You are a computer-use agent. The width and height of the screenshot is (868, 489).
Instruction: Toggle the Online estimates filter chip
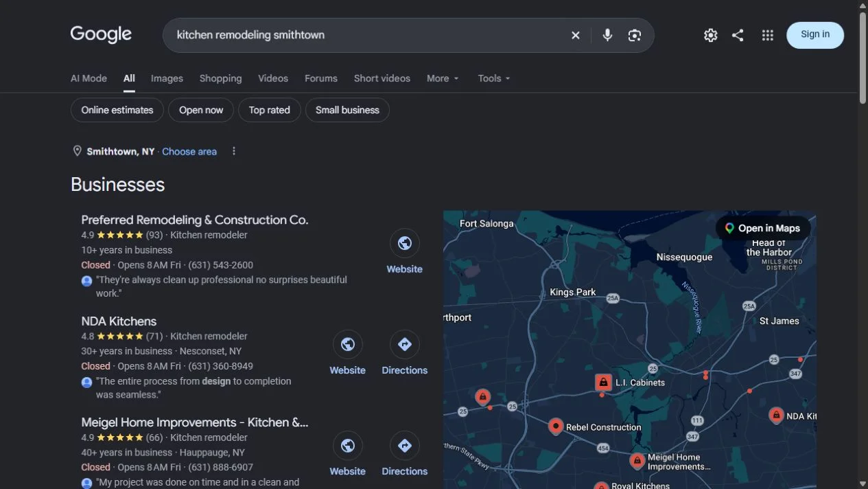tap(117, 110)
